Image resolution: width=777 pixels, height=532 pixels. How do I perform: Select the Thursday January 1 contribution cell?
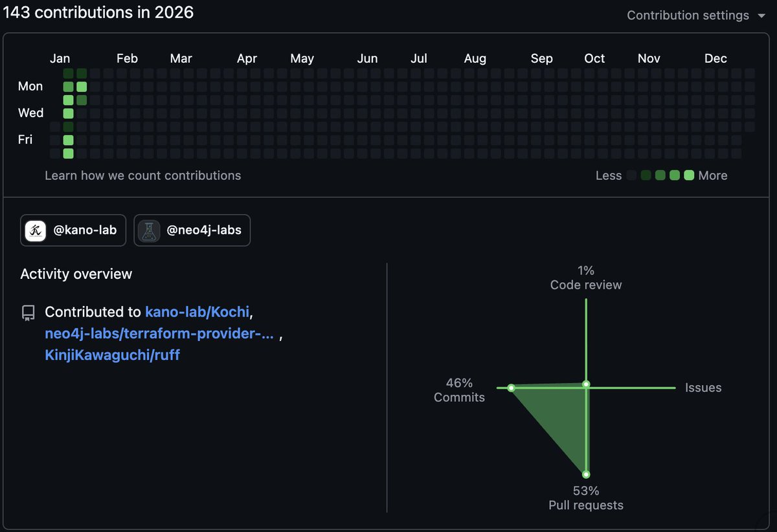tap(55, 126)
